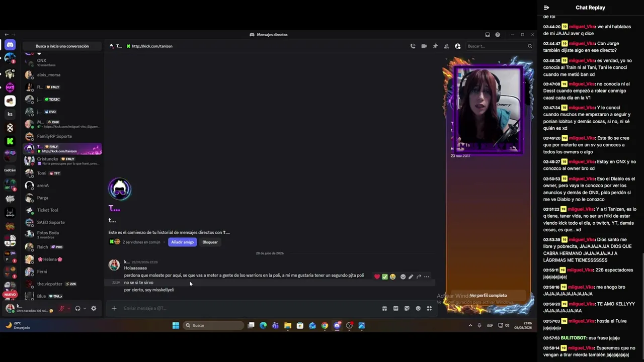The width and height of the screenshot is (644, 362).
Task: React with the red heart emoji
Action: point(377,277)
